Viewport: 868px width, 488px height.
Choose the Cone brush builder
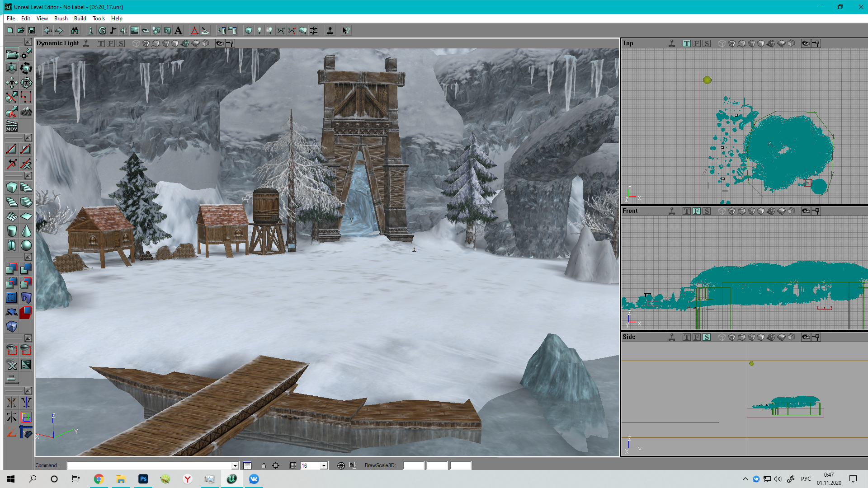point(26,230)
